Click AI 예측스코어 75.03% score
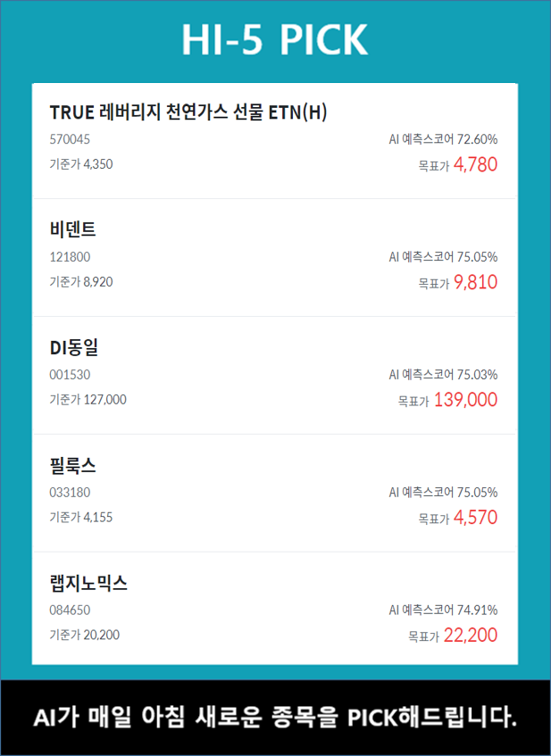Image resolution: width=551 pixels, height=756 pixels. point(443,375)
